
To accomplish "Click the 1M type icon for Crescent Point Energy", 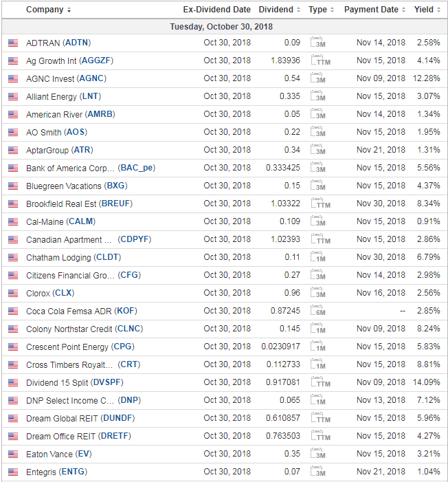I will point(317,346).
